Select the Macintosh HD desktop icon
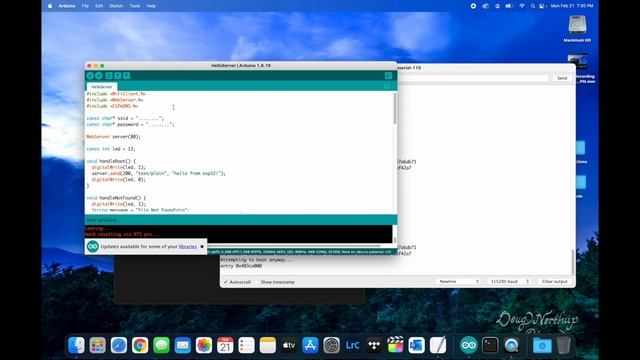640x360 pixels. 577,29
